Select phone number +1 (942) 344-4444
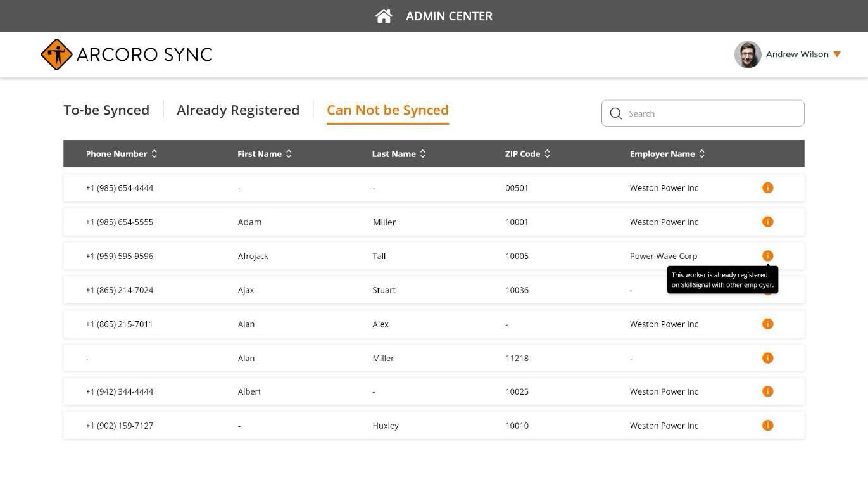The height and width of the screenshot is (489, 868). click(x=120, y=392)
